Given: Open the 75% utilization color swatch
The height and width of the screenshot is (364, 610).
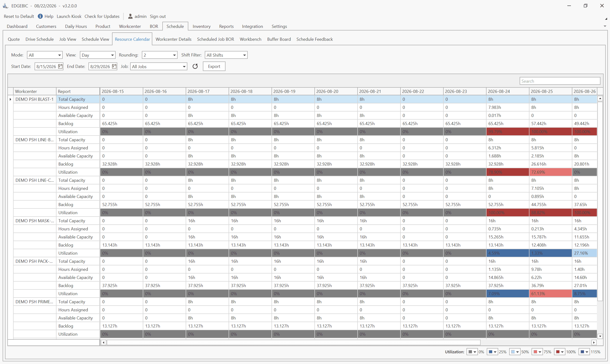Looking at the screenshot, I should click(537, 352).
